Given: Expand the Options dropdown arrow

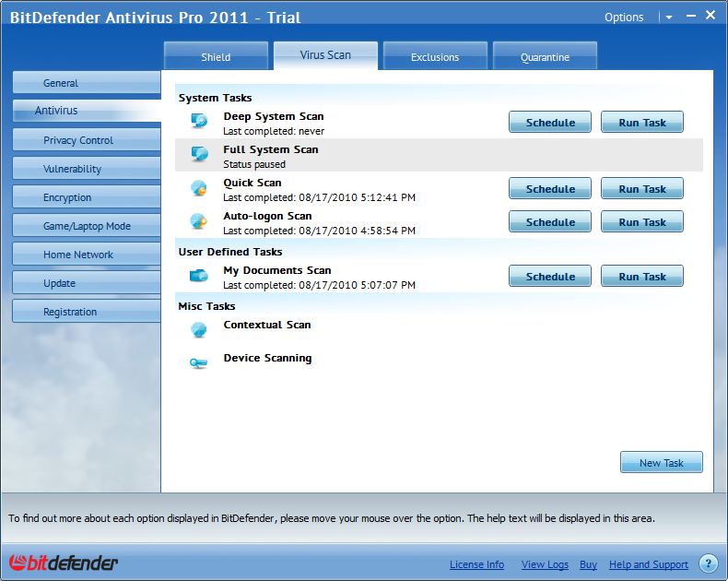Looking at the screenshot, I should pos(669,18).
